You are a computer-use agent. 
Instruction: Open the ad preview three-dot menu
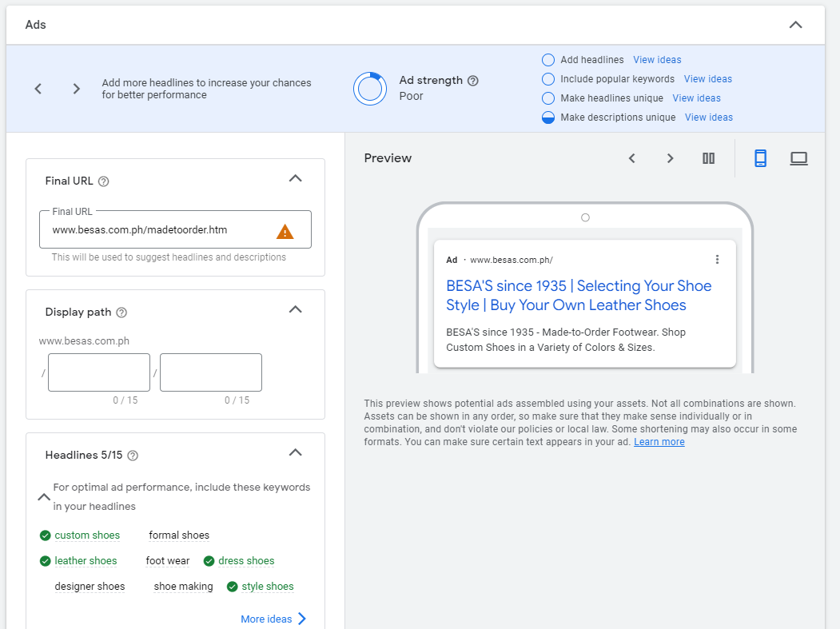point(717,260)
